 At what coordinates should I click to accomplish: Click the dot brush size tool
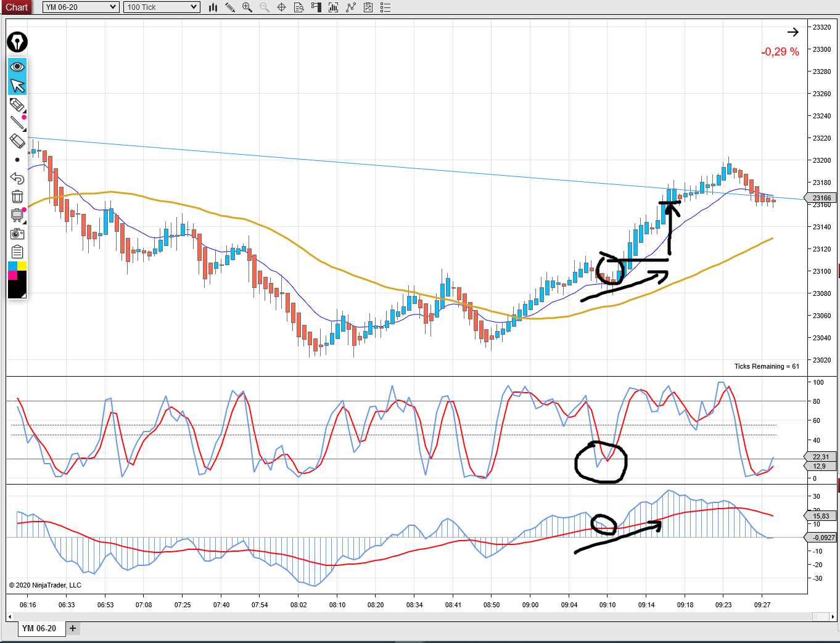point(17,160)
